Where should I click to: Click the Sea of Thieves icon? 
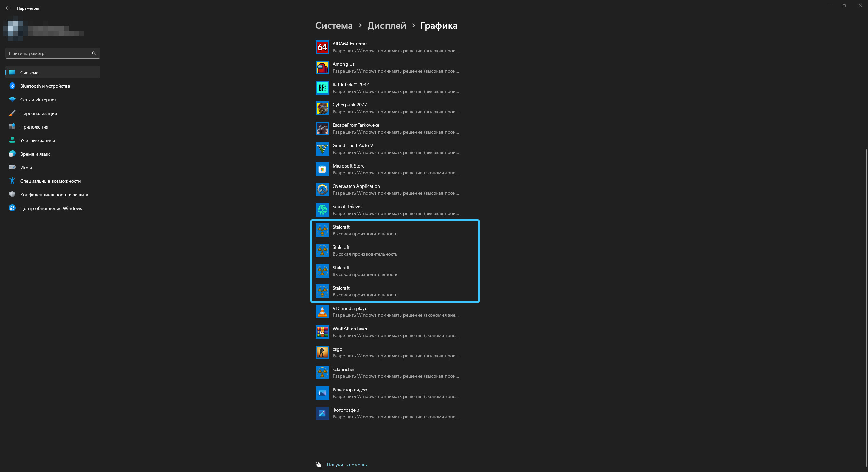coord(322,210)
